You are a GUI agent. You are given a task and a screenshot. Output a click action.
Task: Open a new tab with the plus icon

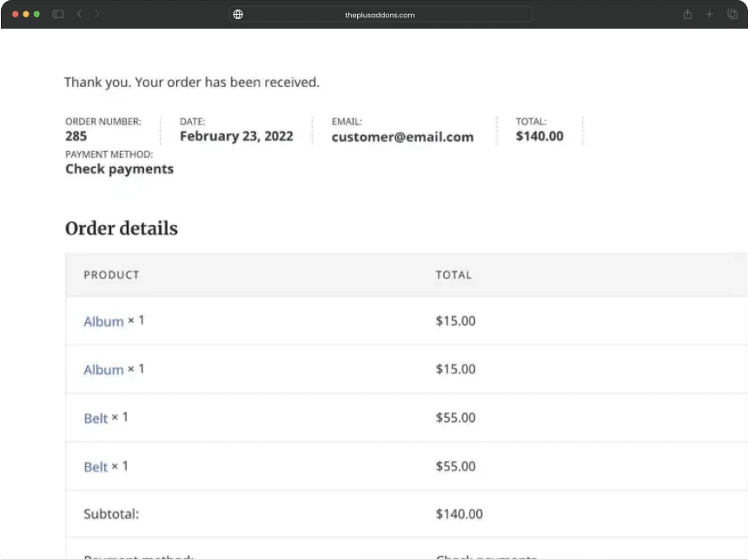tap(709, 14)
